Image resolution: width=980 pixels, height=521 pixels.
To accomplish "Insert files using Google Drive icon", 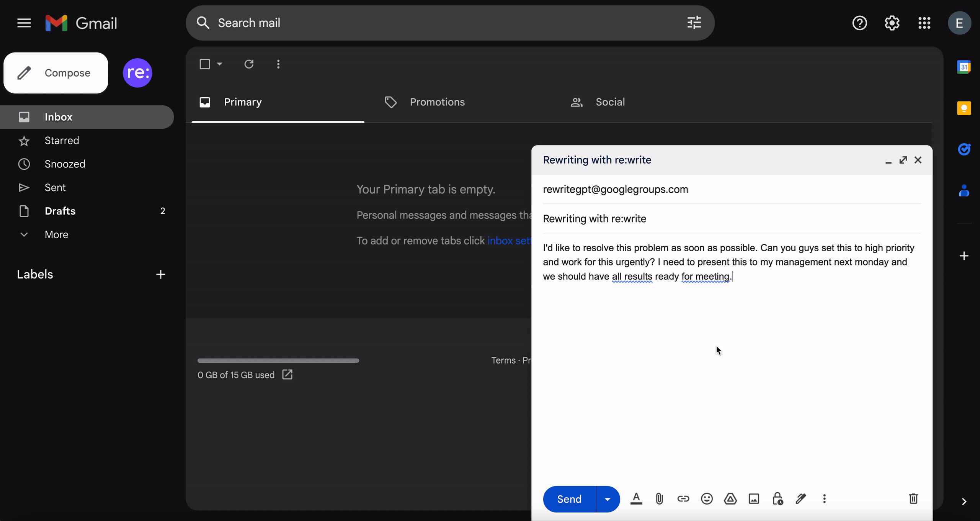I will [730, 499].
